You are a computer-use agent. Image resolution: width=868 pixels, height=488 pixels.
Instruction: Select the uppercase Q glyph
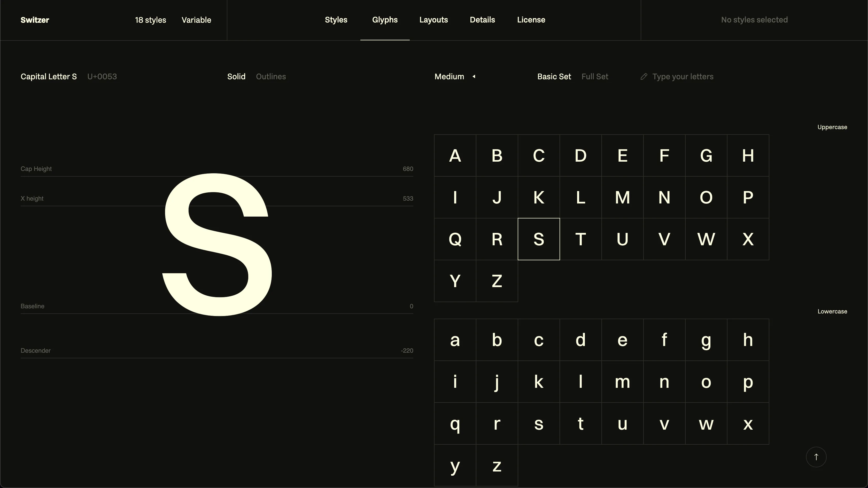455,239
